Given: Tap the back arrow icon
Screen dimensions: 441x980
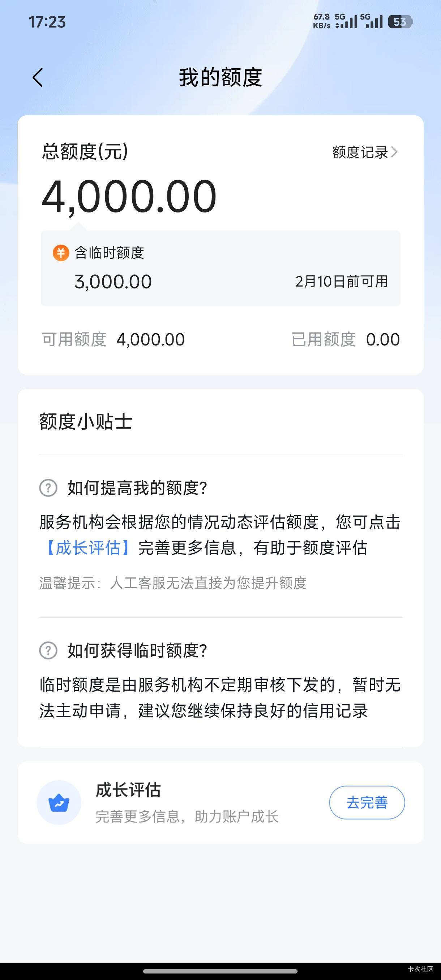Looking at the screenshot, I should tap(38, 78).
